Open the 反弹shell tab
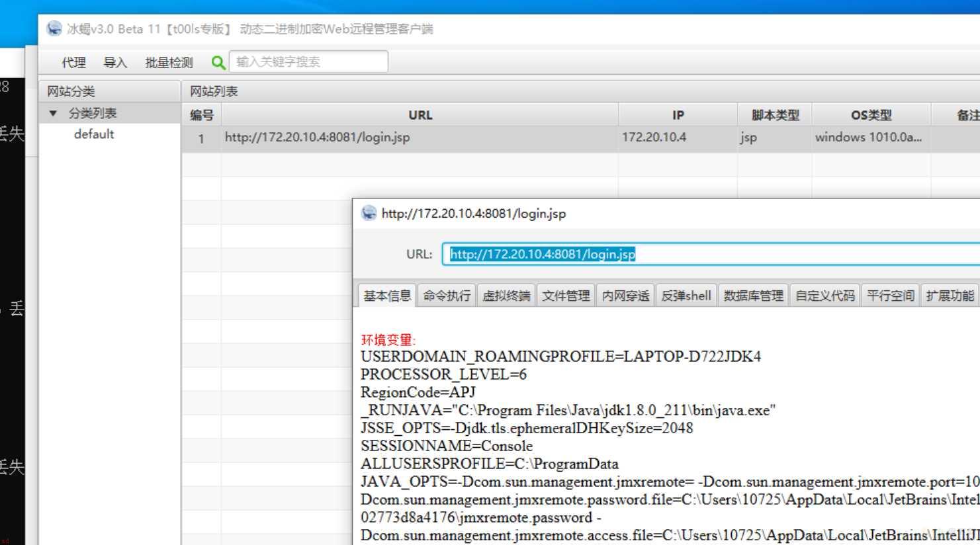This screenshot has width=980, height=545. [686, 296]
